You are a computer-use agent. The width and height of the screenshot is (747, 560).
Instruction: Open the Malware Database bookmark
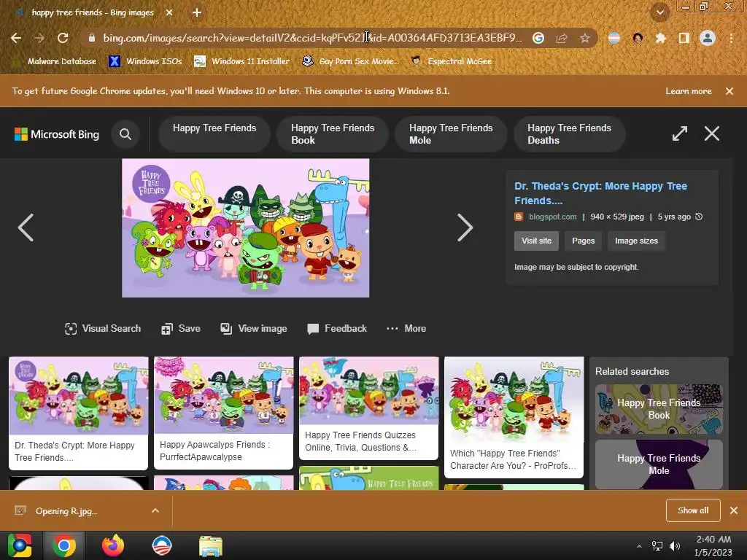(x=54, y=61)
